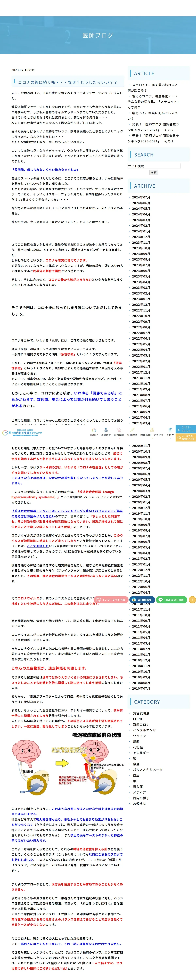The height and width of the screenshot is (980, 196).
Task: Click the scroll-to-top arrow icon
Action: click(x=192, y=600)
